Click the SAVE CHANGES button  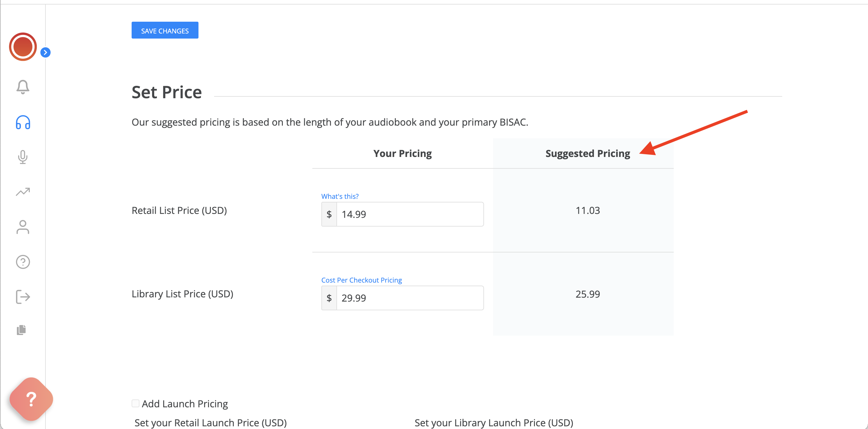(x=165, y=30)
